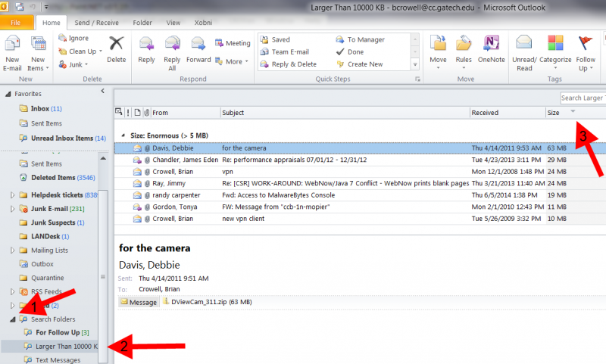This screenshot has width=606, height=364.
Task: Click the search box above message list
Action: coord(582,98)
